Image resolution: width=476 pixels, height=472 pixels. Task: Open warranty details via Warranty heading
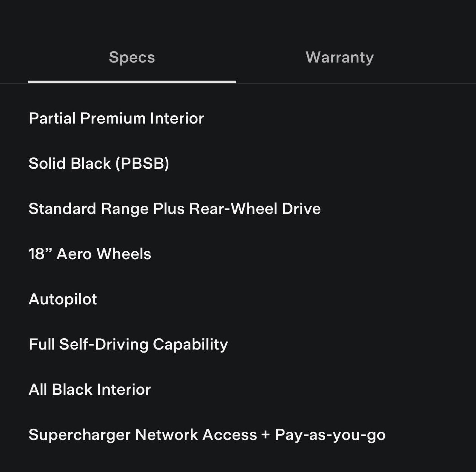point(340,57)
